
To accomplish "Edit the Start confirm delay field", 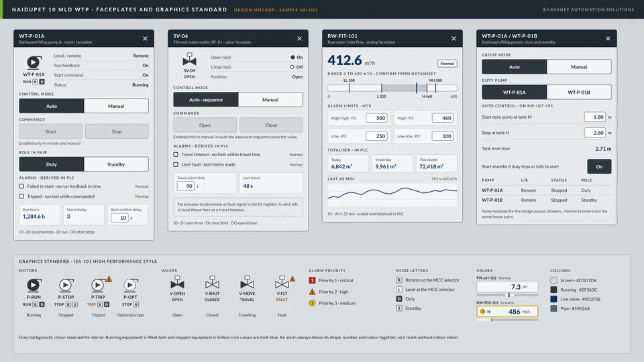I will [119, 218].
